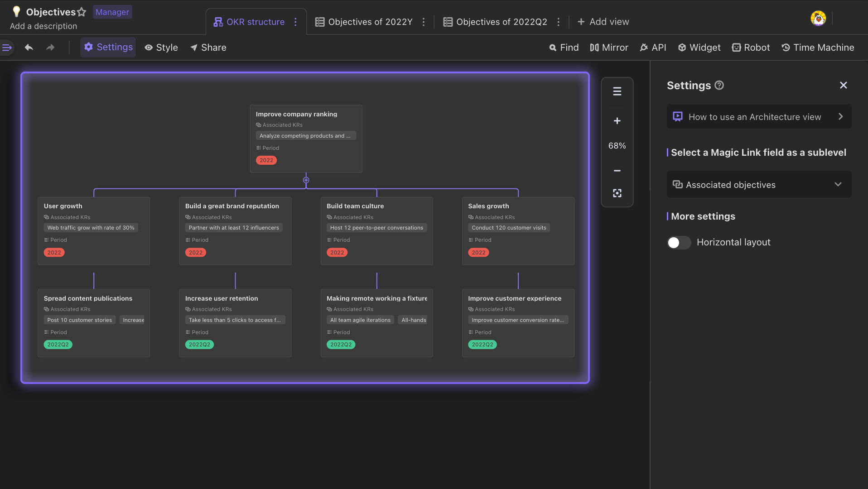The width and height of the screenshot is (868, 489).
Task: Open How to use an Architecture view
Action: pyautogui.click(x=759, y=116)
